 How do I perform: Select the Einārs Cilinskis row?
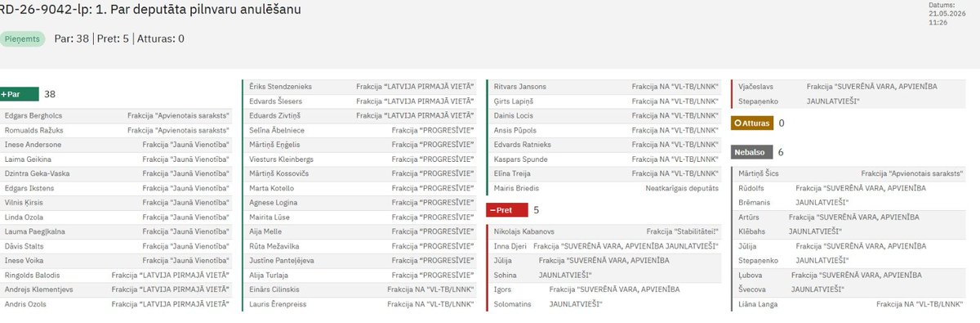click(359, 290)
